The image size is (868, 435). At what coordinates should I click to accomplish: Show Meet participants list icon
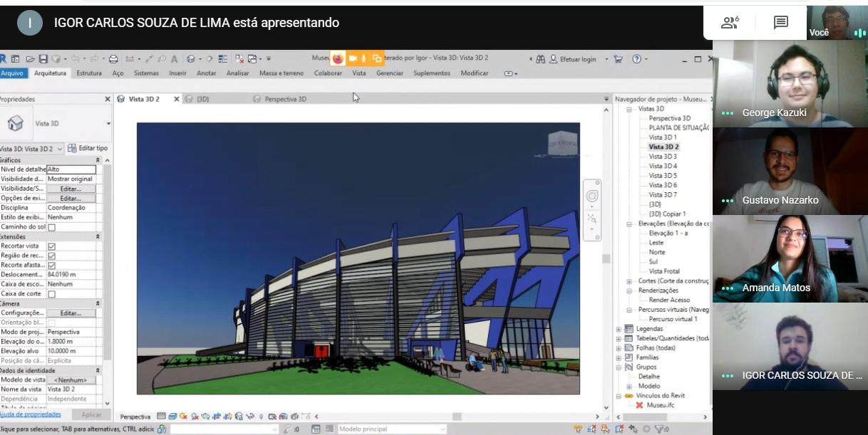(x=729, y=23)
